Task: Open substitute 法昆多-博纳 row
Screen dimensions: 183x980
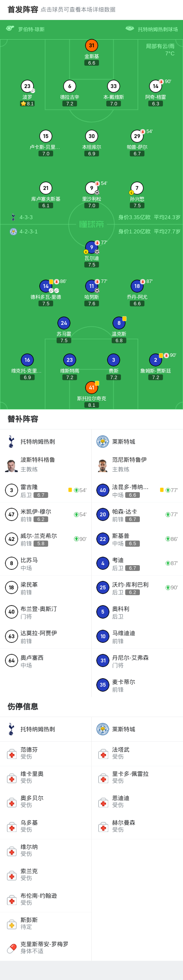Action: [137, 491]
